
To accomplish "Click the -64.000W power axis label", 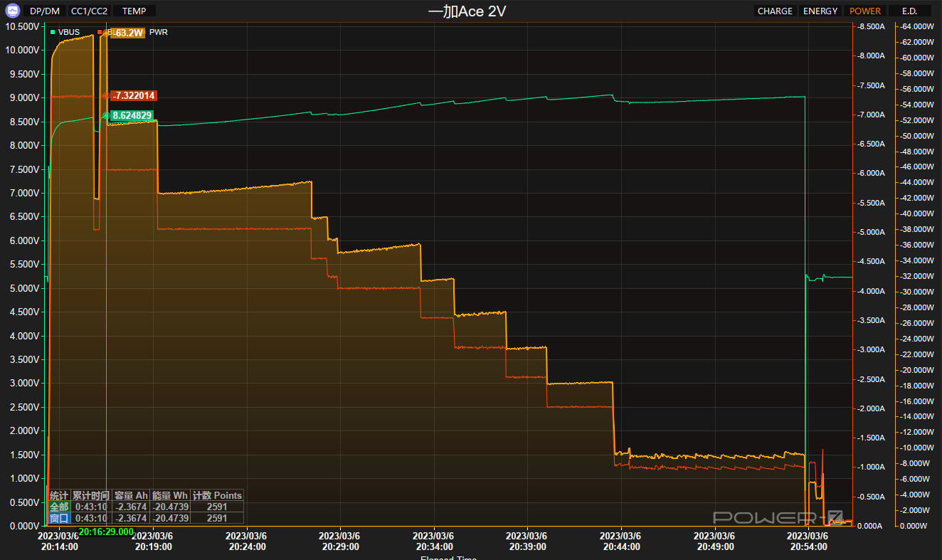I will [x=916, y=26].
